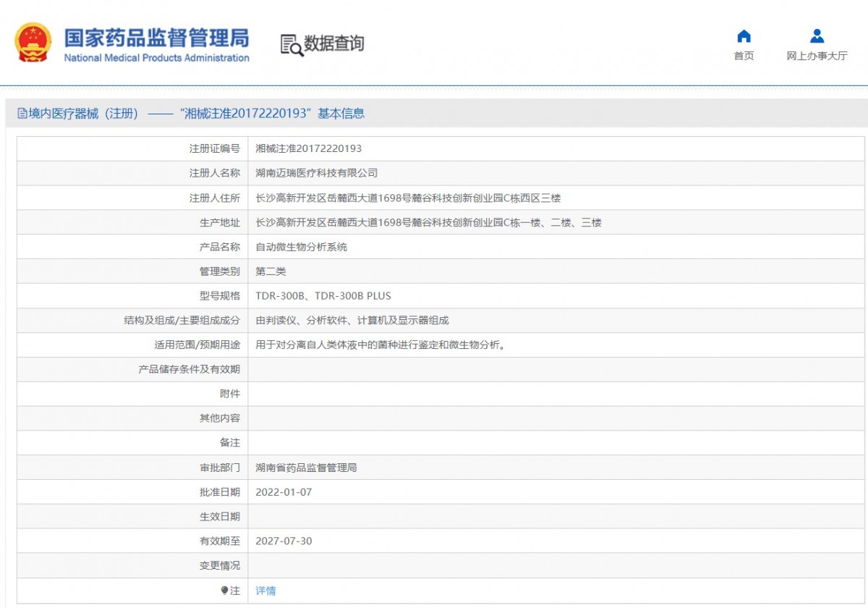Click the 有效期至 label
Image resolution: width=868 pixels, height=608 pixels.
220,541
